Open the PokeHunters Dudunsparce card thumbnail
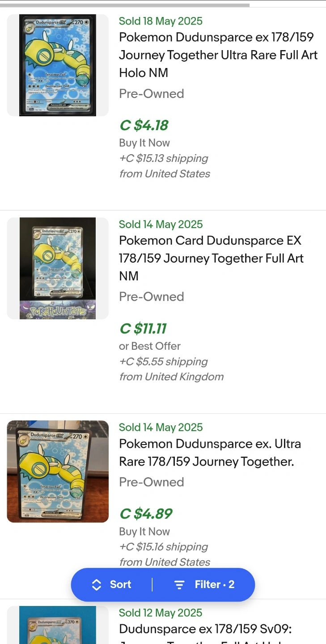The width and height of the screenshot is (326, 644). pos(58,268)
